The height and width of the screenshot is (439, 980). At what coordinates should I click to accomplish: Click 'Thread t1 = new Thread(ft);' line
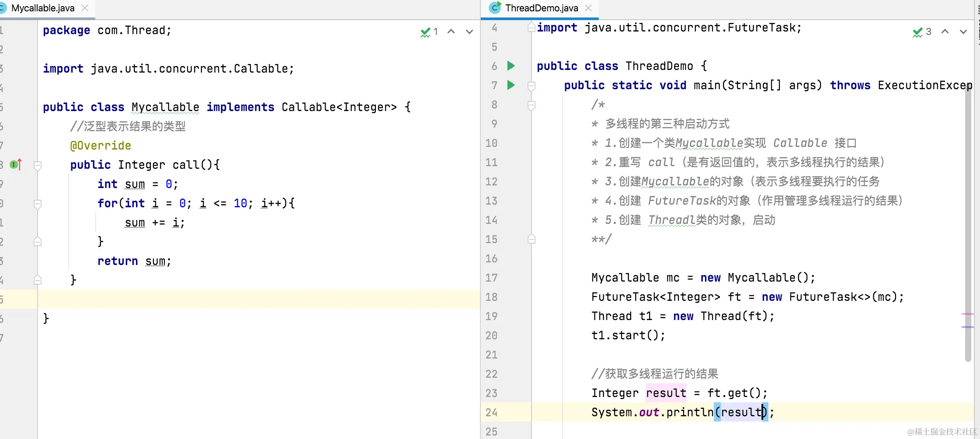point(683,316)
